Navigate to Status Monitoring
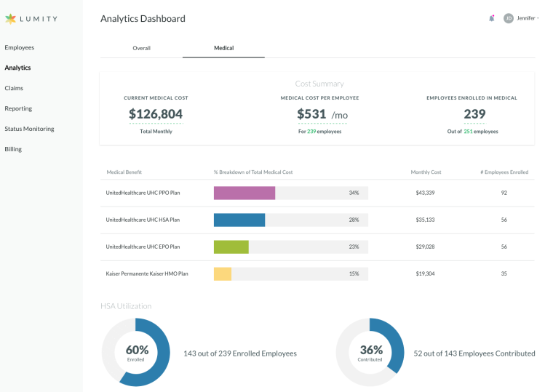 pos(29,129)
